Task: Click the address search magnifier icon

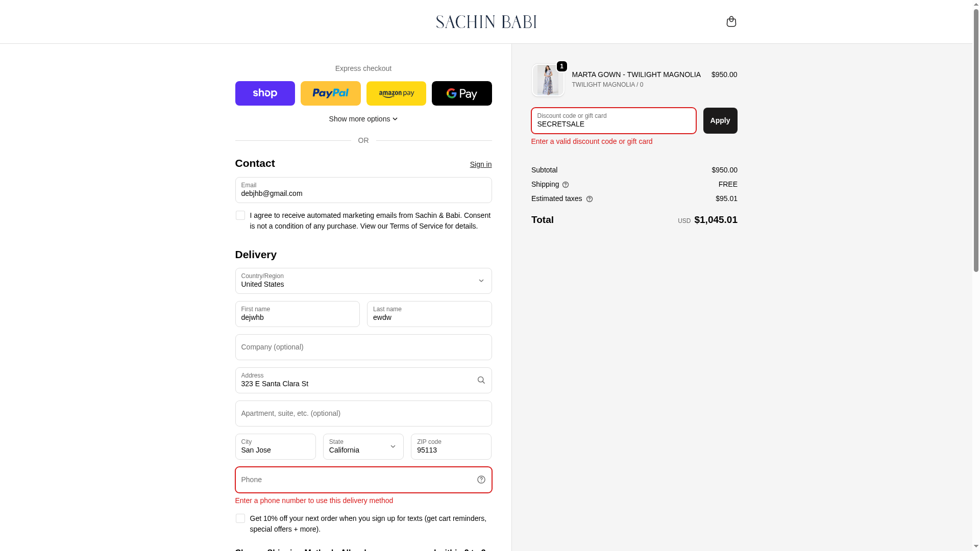Action: point(481,380)
